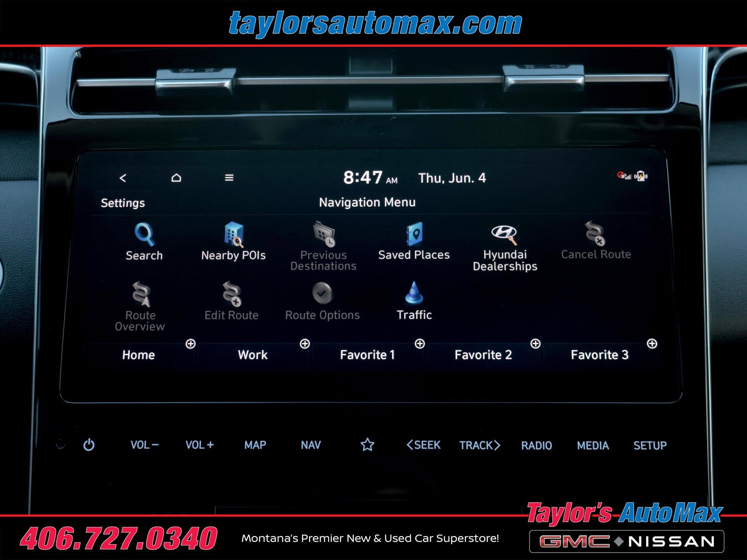Seek backward with <SEEK
Screen dimensions: 747x560
pyautogui.click(x=423, y=445)
